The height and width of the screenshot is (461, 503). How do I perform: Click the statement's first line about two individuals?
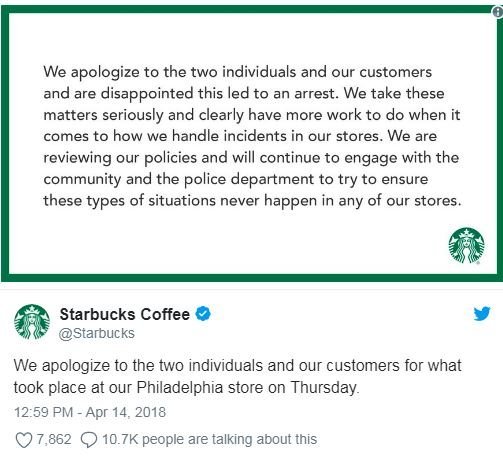click(238, 72)
